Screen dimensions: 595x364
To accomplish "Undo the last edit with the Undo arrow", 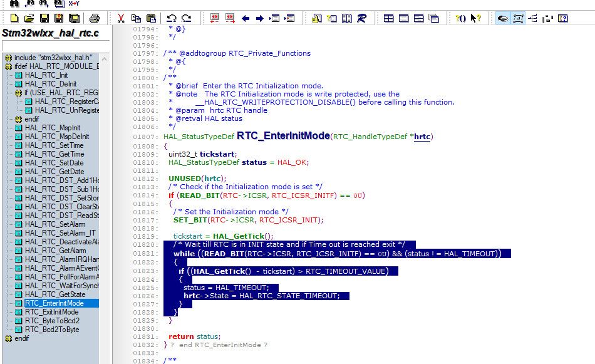I will point(172,18).
